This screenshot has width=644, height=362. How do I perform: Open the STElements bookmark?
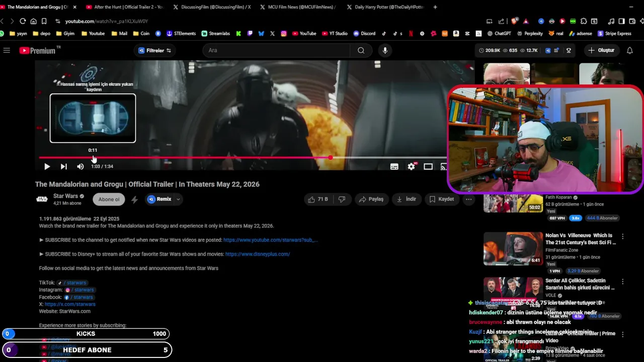tap(181, 34)
